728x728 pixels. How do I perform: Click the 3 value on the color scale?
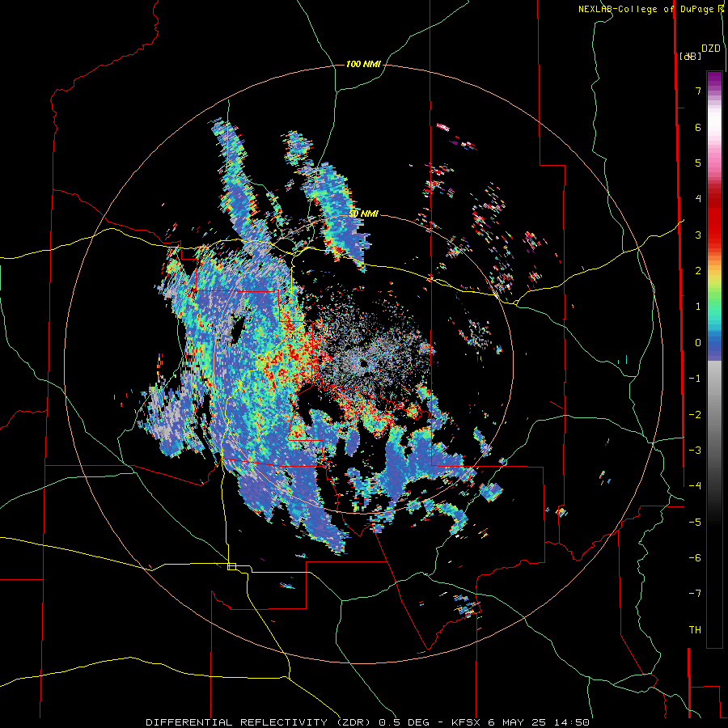click(698, 235)
